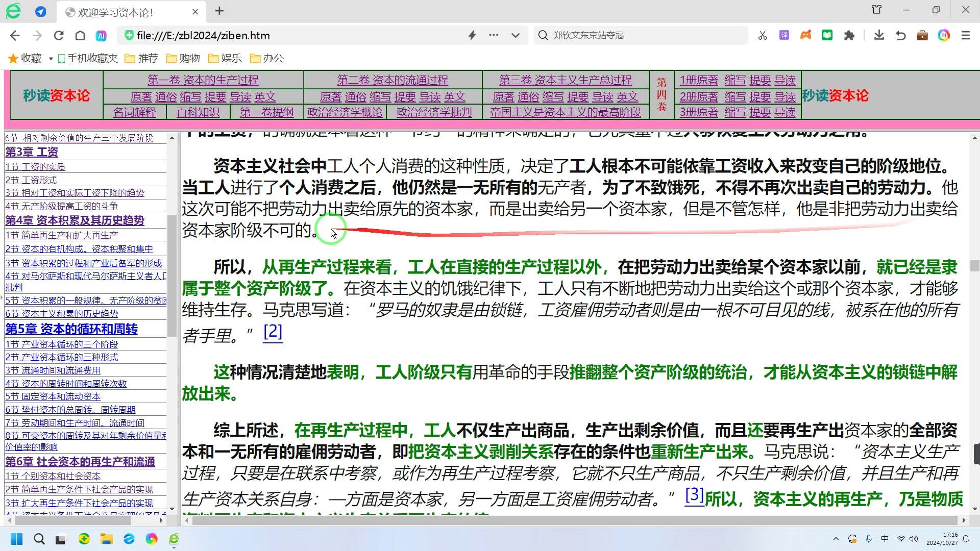Viewport: 980px width, 551px height.
Task: Open the colorful AI circle icon in toolbar
Action: coord(944,35)
